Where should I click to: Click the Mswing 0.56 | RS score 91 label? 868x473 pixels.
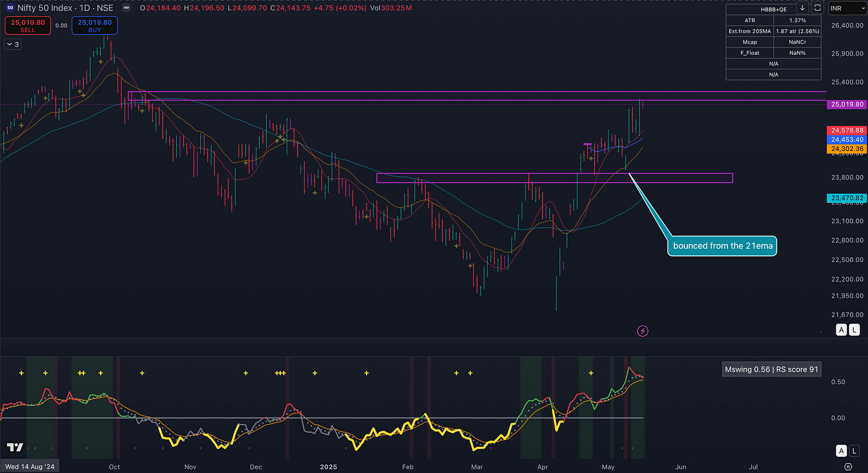[771, 370]
